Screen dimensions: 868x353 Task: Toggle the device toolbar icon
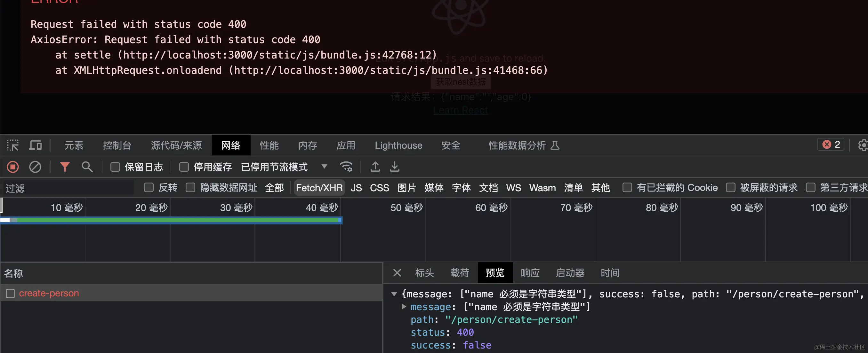(x=35, y=145)
